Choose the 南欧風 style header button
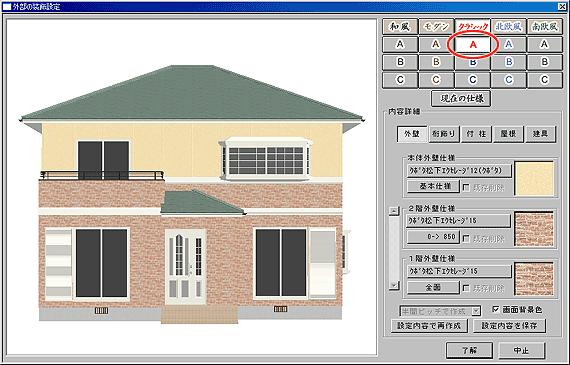Screen dimensions: 570x365 [544, 27]
